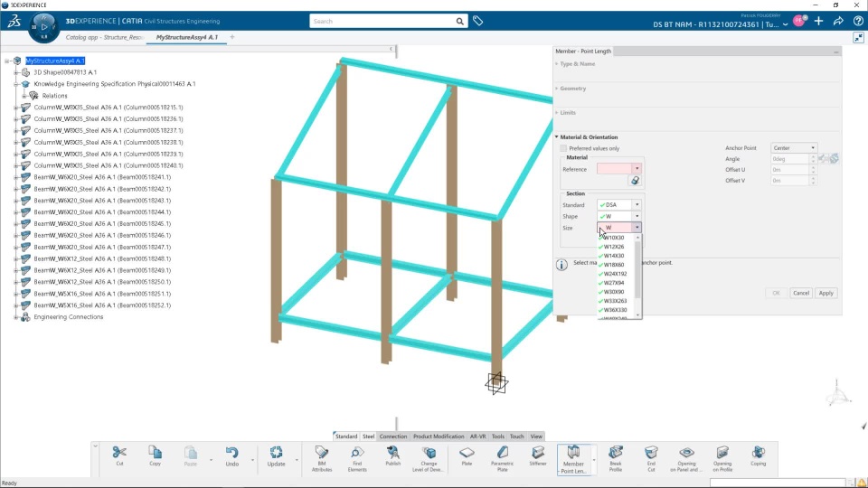This screenshot has height=488, width=868.
Task: Click the plus Add icon in top bar
Action: tap(819, 21)
